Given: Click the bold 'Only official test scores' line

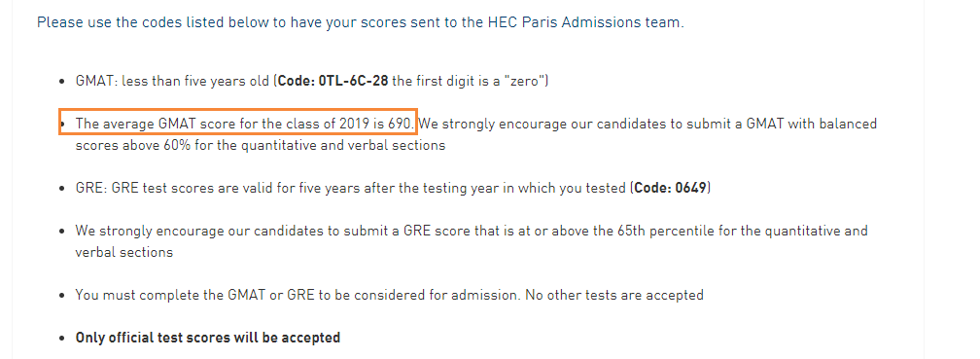Looking at the screenshot, I should [208, 338].
